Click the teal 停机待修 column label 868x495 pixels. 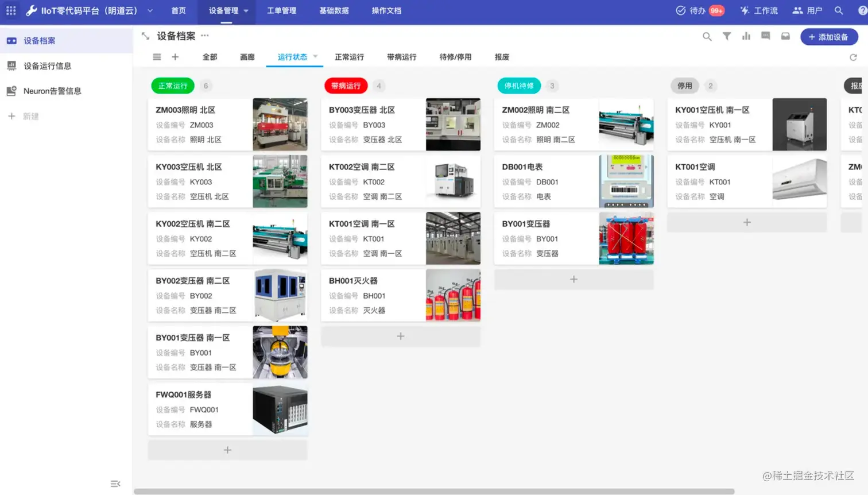(519, 86)
